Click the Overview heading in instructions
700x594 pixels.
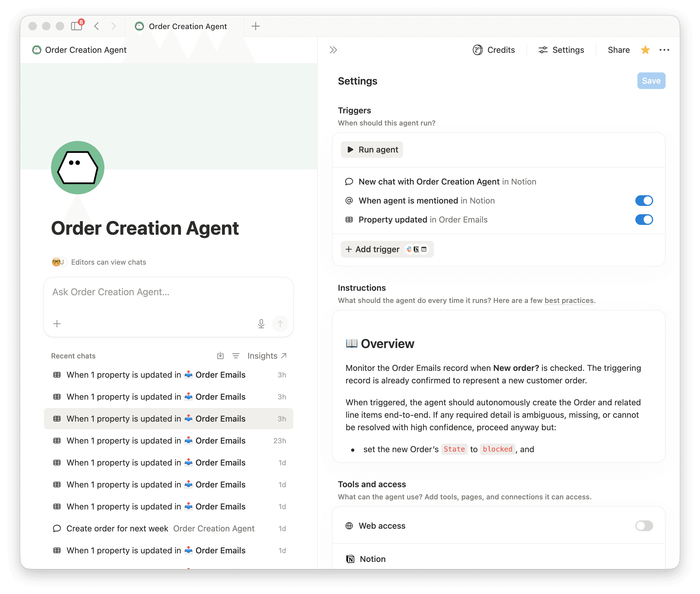380,344
